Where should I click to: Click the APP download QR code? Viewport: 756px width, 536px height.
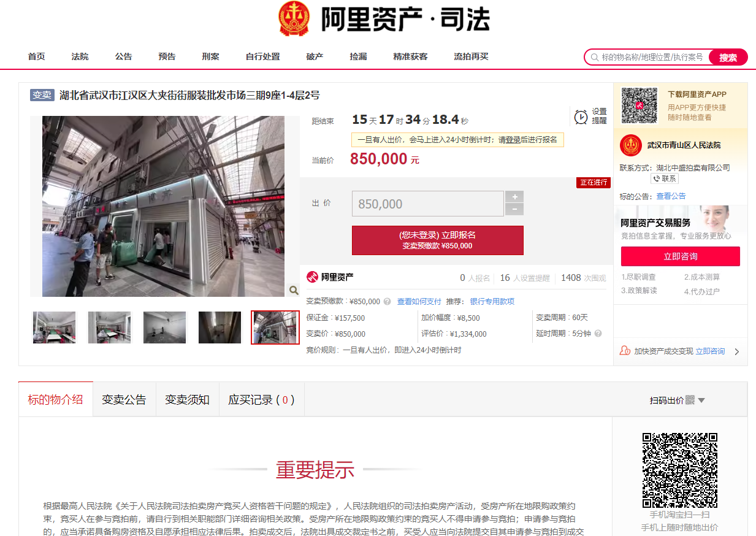point(639,105)
